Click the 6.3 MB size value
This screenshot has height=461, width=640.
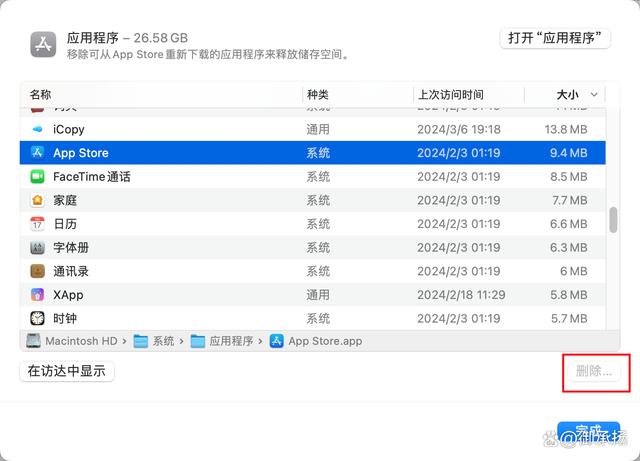(x=569, y=247)
